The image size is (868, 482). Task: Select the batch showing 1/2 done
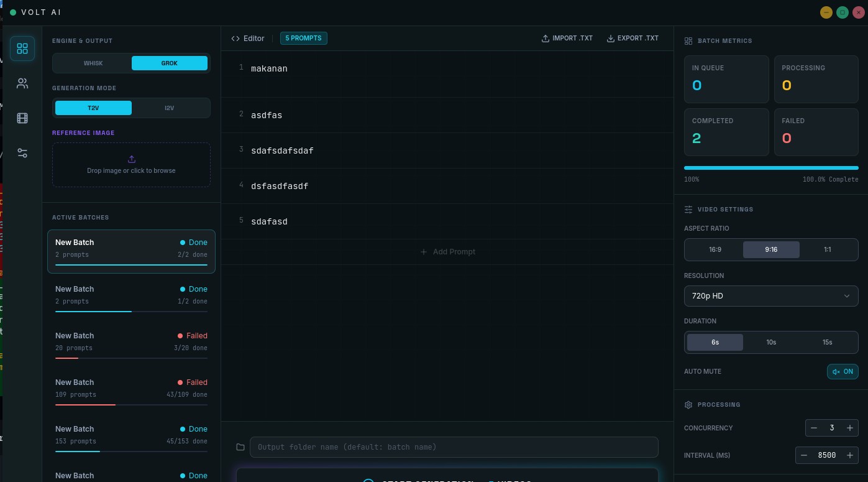(131, 298)
